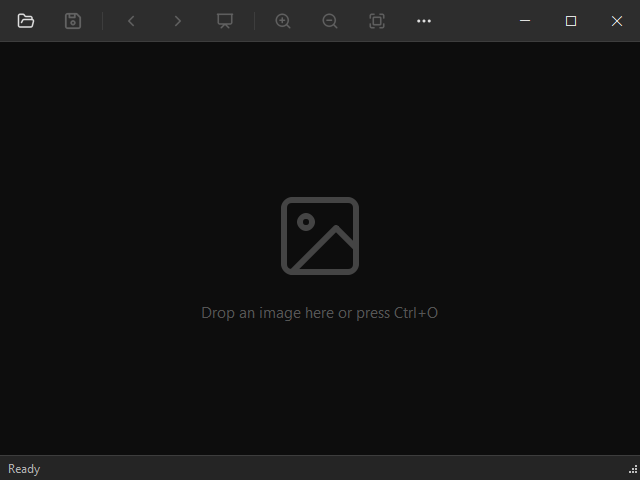Minimize the image viewer window
This screenshot has width=640, height=480.
tap(525, 21)
